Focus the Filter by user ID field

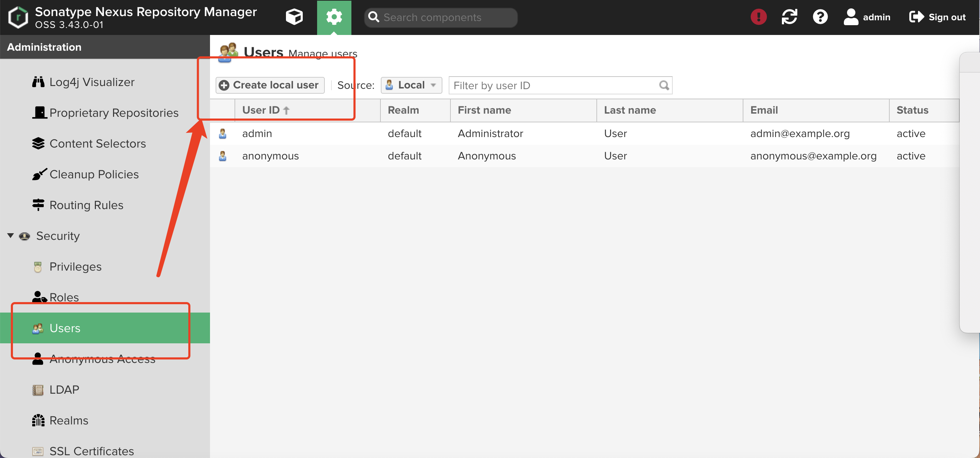tap(560, 86)
